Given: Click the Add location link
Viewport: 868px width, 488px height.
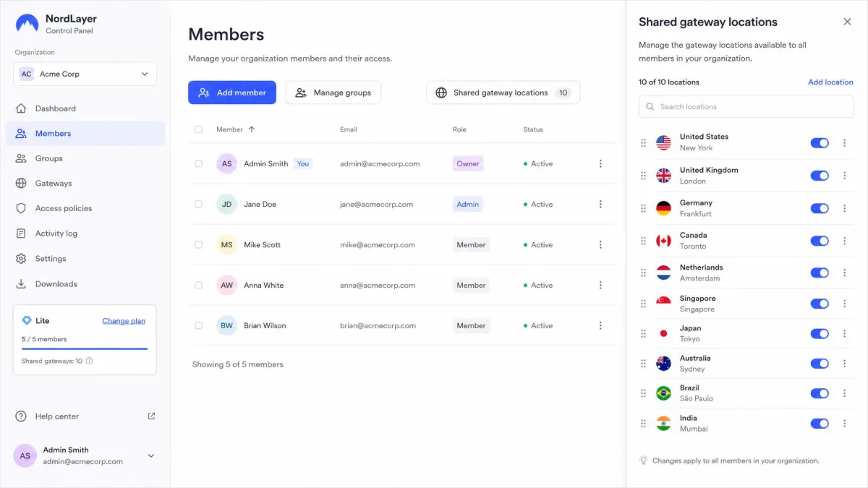Looking at the screenshot, I should click(830, 82).
